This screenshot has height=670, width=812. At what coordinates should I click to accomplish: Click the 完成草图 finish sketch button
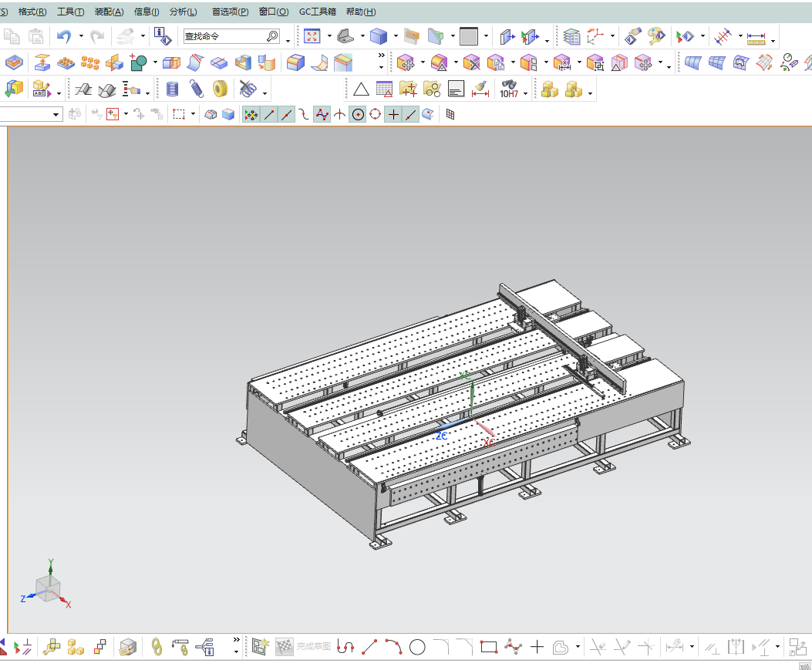point(304,647)
